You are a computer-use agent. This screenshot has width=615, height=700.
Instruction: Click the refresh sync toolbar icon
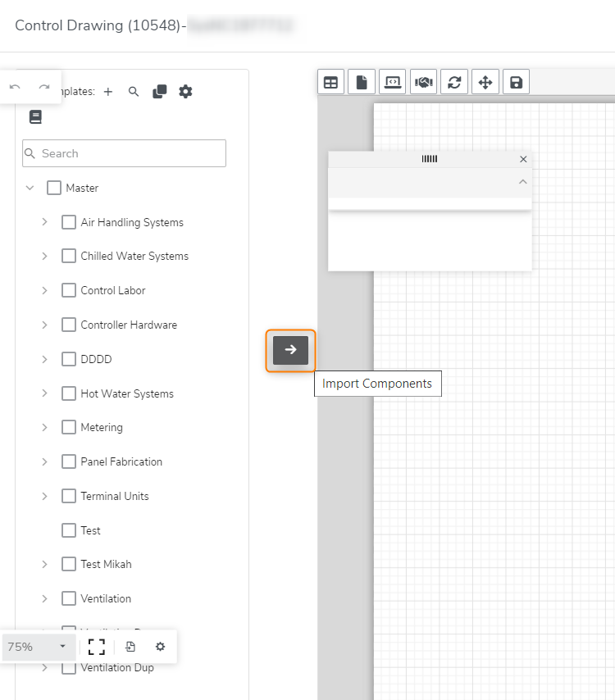pyautogui.click(x=454, y=82)
